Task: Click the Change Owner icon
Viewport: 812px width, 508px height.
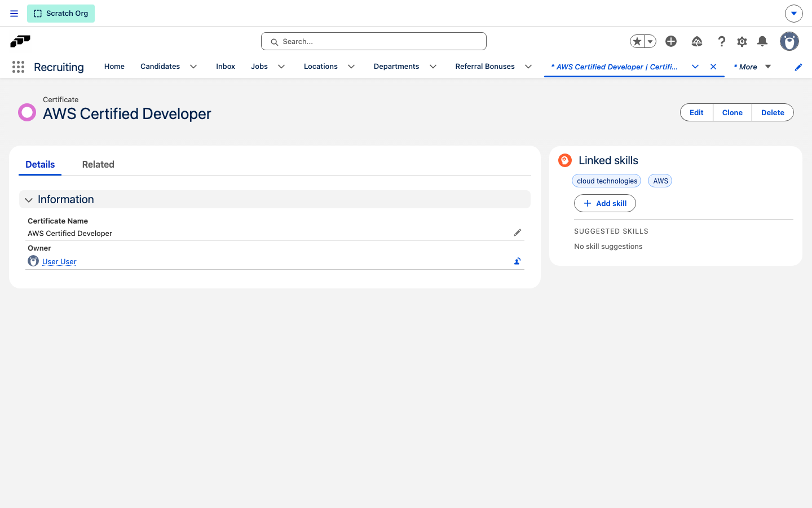Action: (x=518, y=261)
